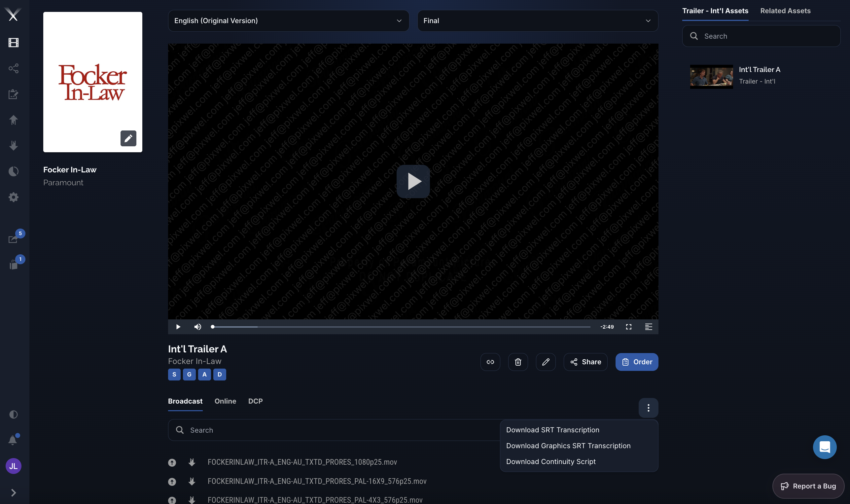850x504 pixels.
Task: Mute the video volume speaker icon
Action: 198,327
